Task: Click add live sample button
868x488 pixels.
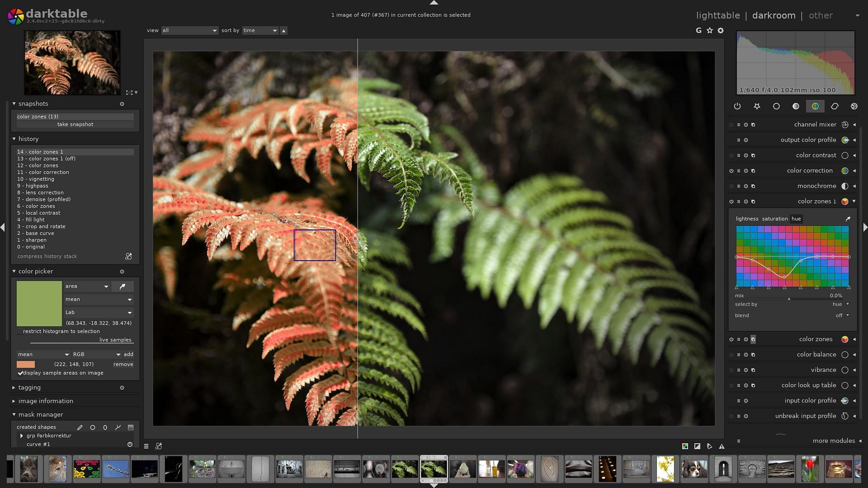Action: pos(128,354)
